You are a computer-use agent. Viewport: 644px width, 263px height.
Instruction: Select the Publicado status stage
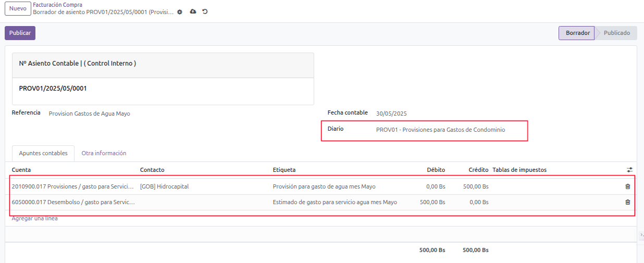(x=616, y=33)
